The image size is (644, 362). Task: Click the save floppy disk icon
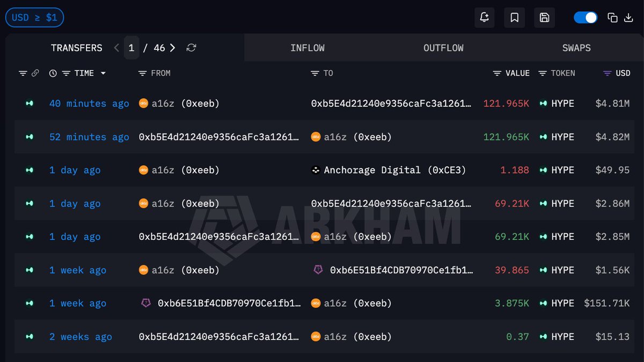(x=544, y=18)
